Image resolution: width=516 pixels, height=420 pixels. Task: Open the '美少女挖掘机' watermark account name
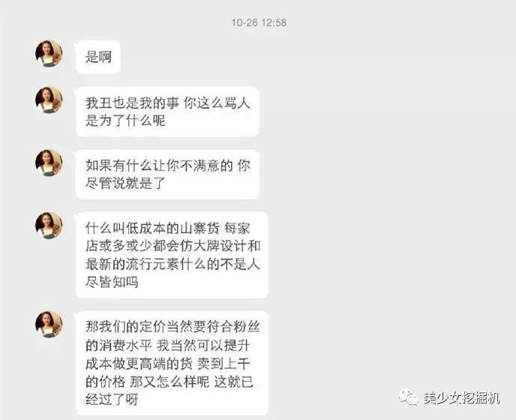461,398
